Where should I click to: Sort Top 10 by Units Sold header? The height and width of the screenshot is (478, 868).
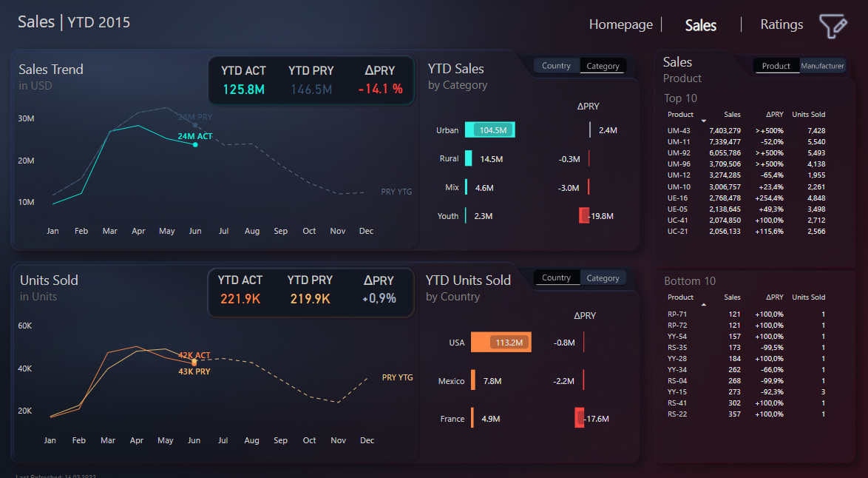point(808,115)
